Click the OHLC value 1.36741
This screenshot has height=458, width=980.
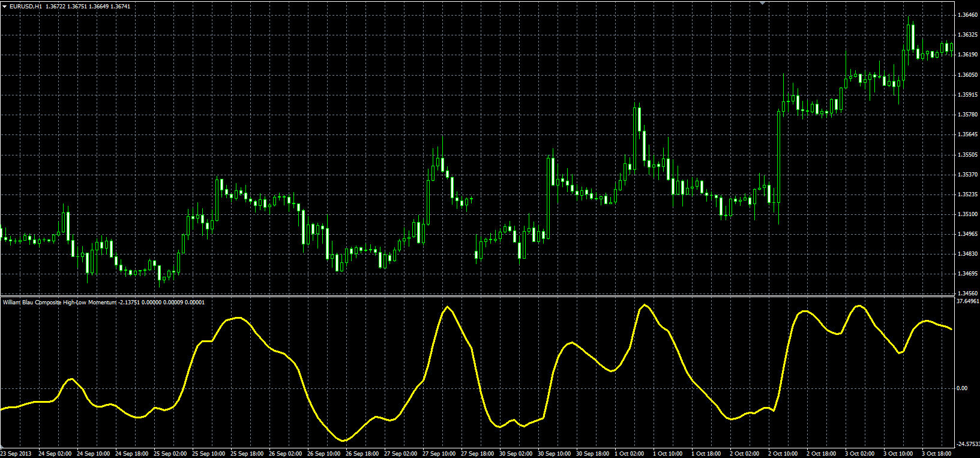121,6
